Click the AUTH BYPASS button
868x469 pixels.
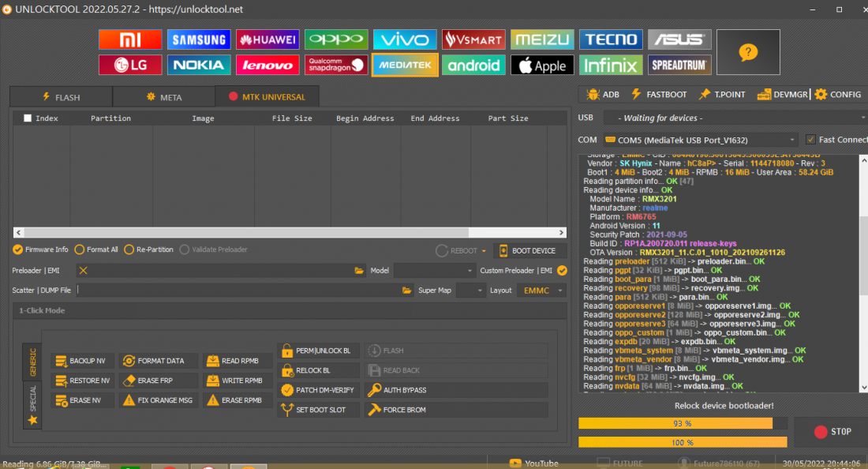pyautogui.click(x=456, y=390)
